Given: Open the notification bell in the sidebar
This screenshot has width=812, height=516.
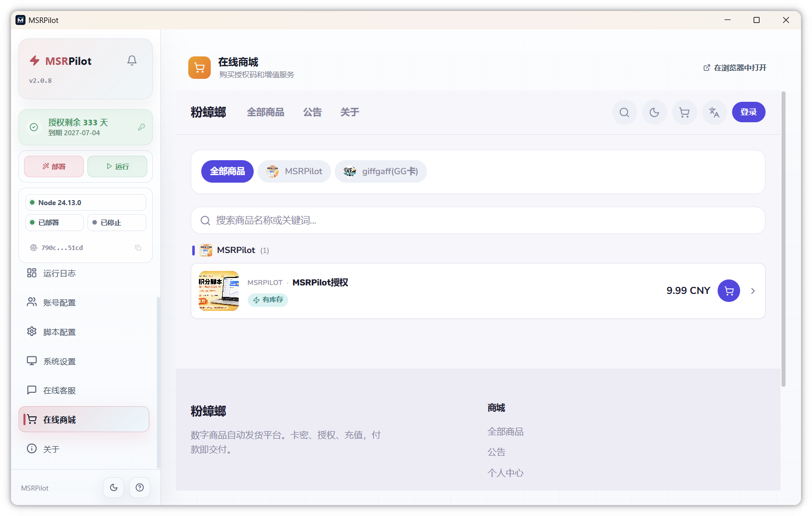Looking at the screenshot, I should 132,60.
